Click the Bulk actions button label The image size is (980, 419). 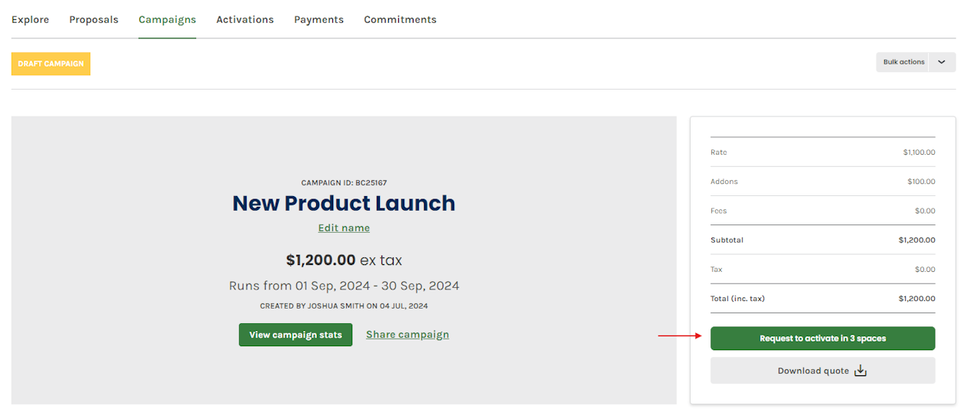[x=903, y=62]
